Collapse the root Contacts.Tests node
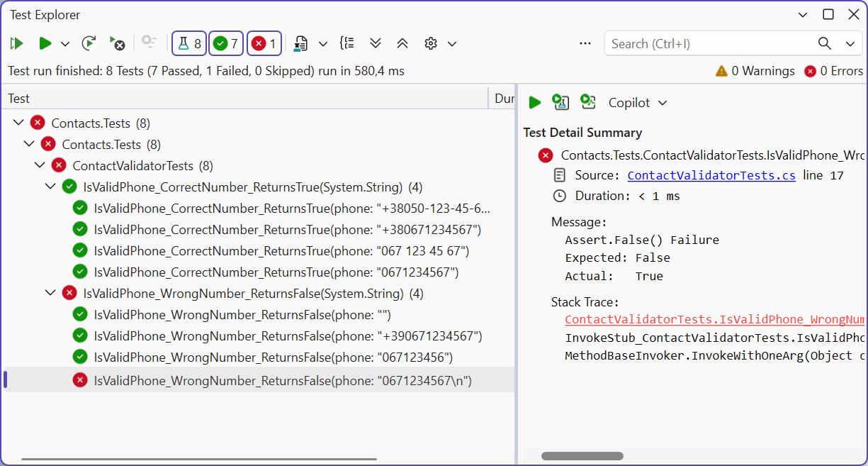Viewport: 868px width, 466px height. [18, 123]
